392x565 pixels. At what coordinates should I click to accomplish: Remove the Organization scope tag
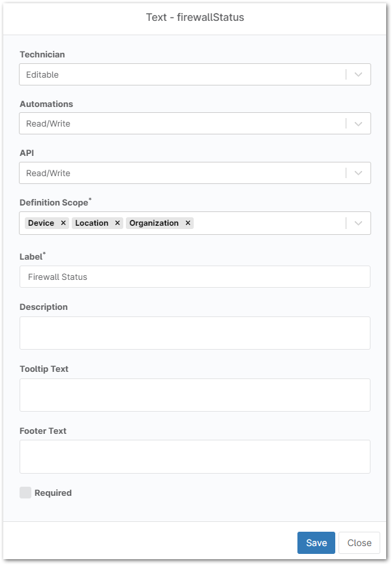[188, 223]
